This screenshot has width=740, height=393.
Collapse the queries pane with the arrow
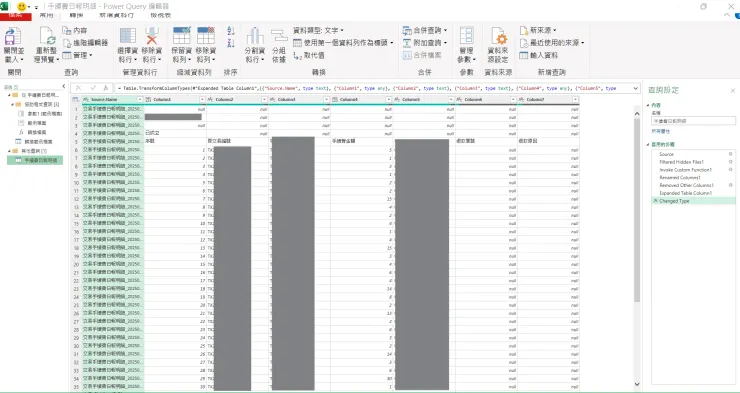[64, 86]
